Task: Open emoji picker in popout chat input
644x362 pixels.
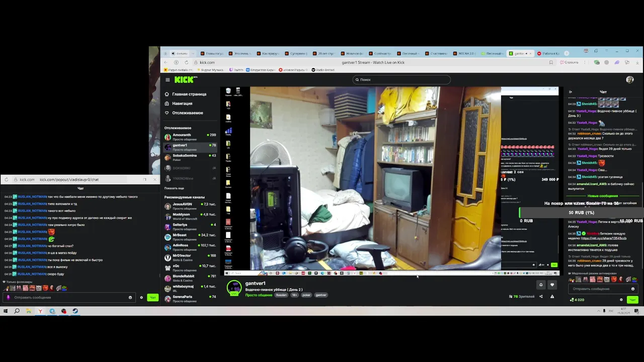Action: (130, 297)
